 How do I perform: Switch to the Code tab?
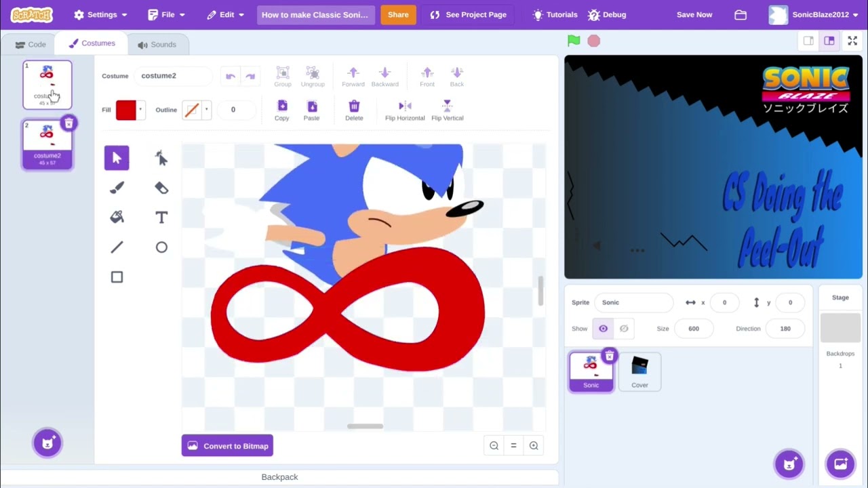point(31,45)
